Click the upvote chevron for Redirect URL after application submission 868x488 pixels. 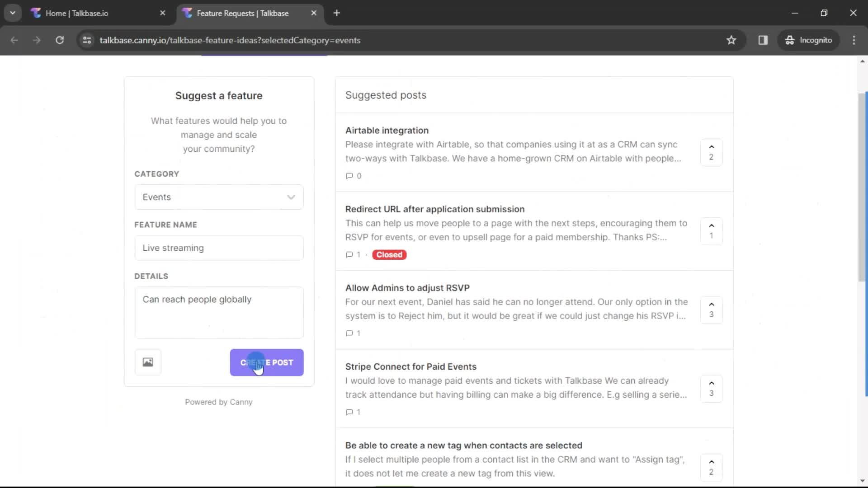712,225
